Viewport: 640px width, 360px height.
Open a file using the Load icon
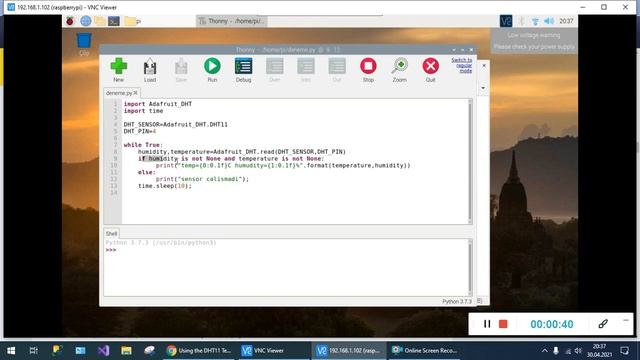click(x=150, y=70)
